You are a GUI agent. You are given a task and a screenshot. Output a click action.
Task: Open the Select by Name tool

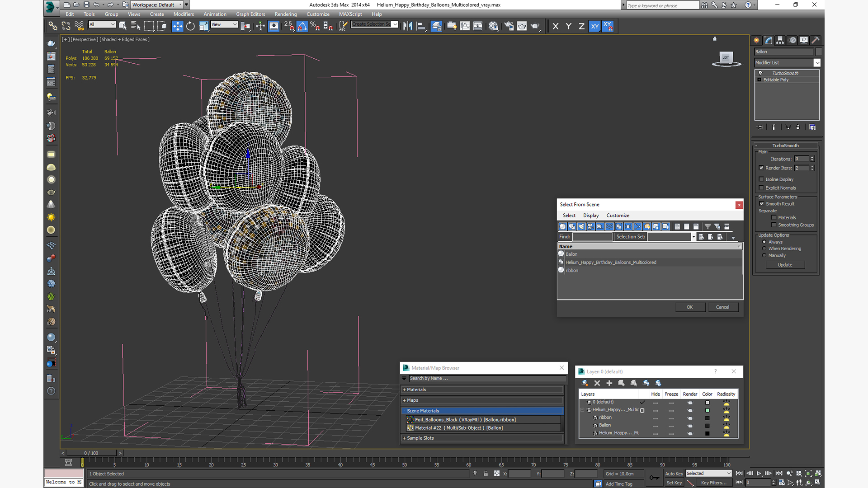point(135,26)
